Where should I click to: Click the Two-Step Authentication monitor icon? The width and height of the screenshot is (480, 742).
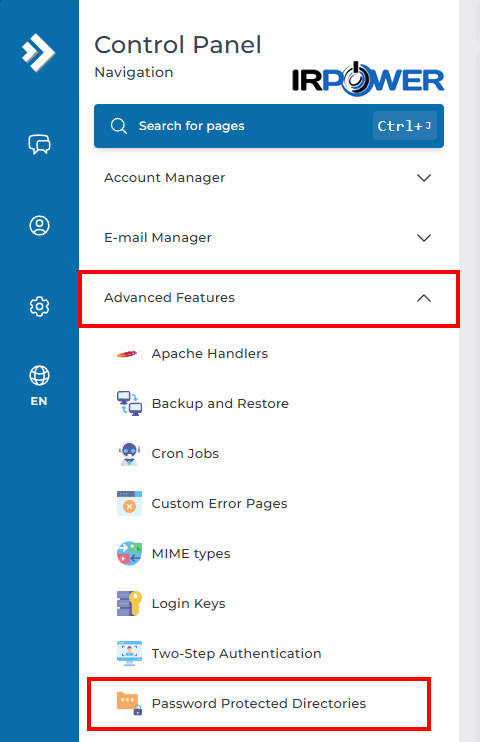(129, 653)
